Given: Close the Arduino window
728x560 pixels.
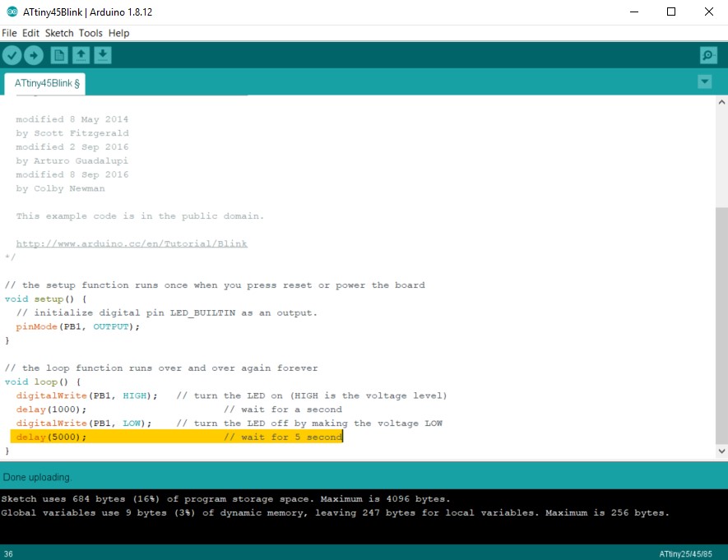Looking at the screenshot, I should click(x=708, y=12).
